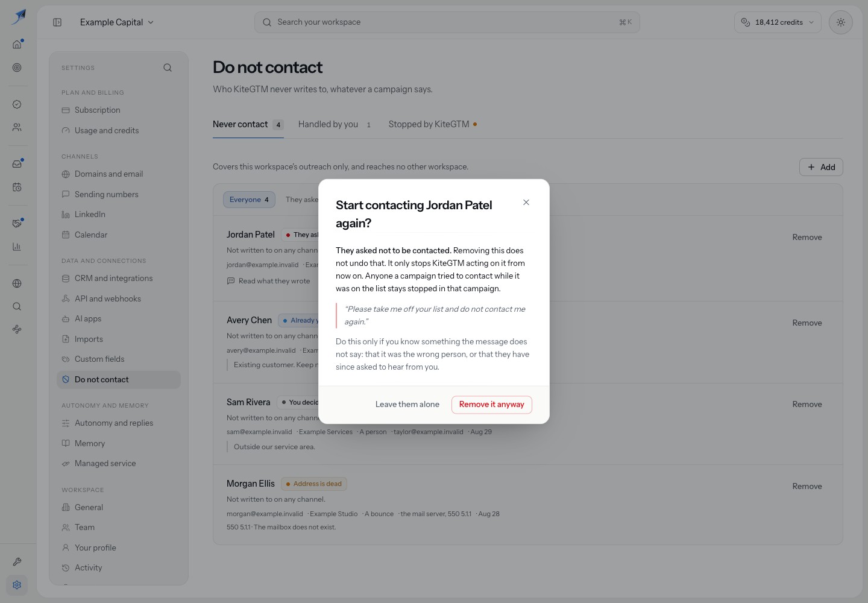Screen dimensions: 868x603
Task: Open the check-circle icon in the left rail
Action: point(17,104)
